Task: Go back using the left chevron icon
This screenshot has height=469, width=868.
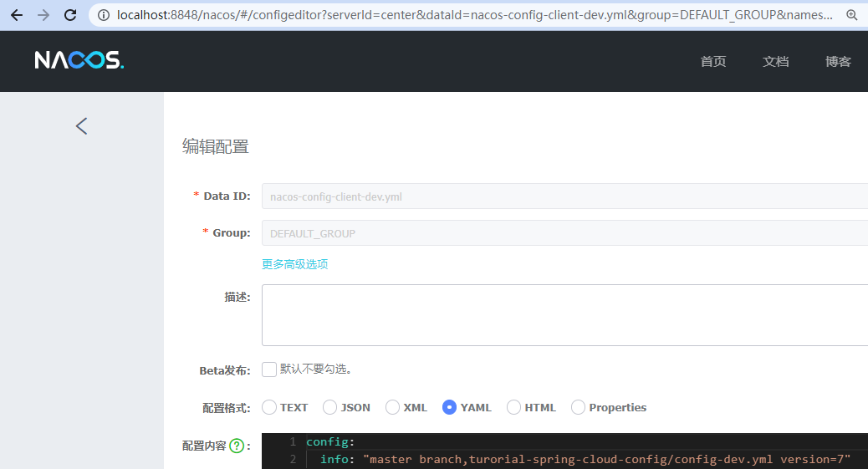Action: [81, 126]
